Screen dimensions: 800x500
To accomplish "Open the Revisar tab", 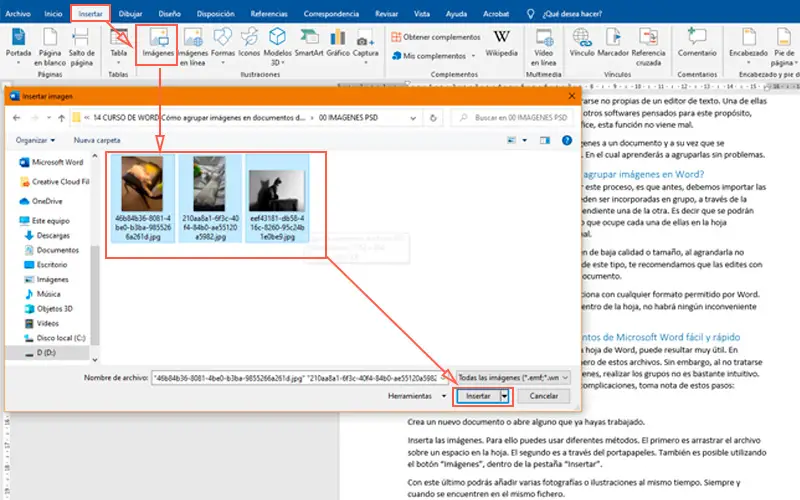I will pyautogui.click(x=386, y=14).
